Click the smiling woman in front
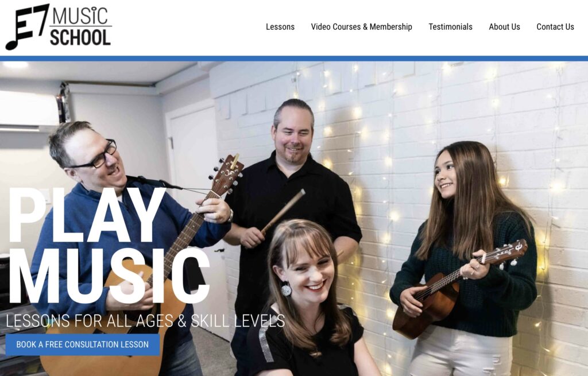Screen dimensions: 588x376 (308, 300)
